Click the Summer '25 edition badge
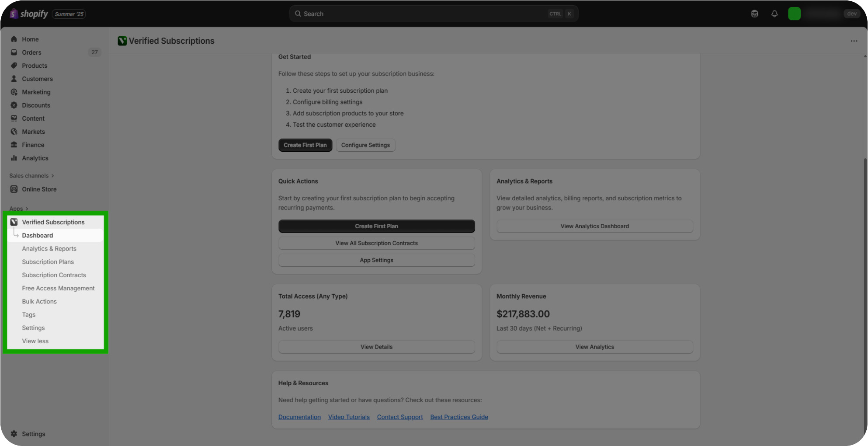The height and width of the screenshot is (446, 868). click(69, 14)
